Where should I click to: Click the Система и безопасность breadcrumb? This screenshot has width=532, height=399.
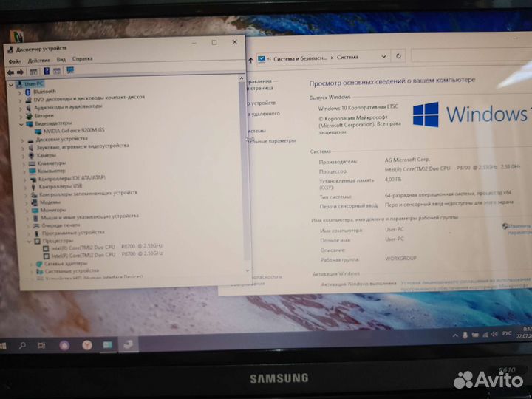pos(300,58)
